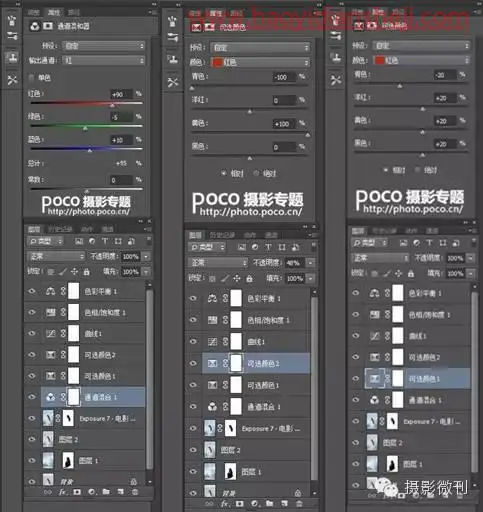Image resolution: width=483 pixels, height=512 pixels.
Task: Click link layers icon in left Layers panel
Action: click(48, 492)
